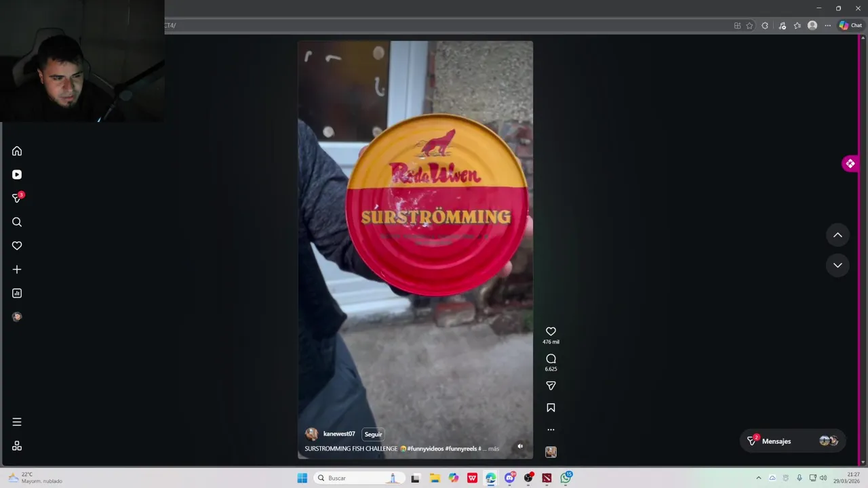The image size is (868, 488).
Task: Open volume control in system tray
Action: (823, 478)
